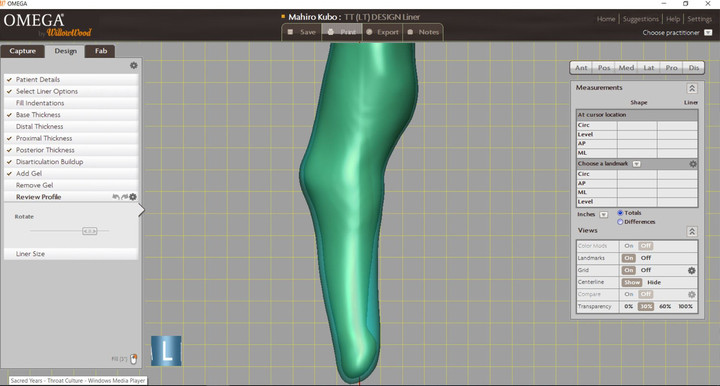Turn Landmarks Off

pyautogui.click(x=646, y=258)
